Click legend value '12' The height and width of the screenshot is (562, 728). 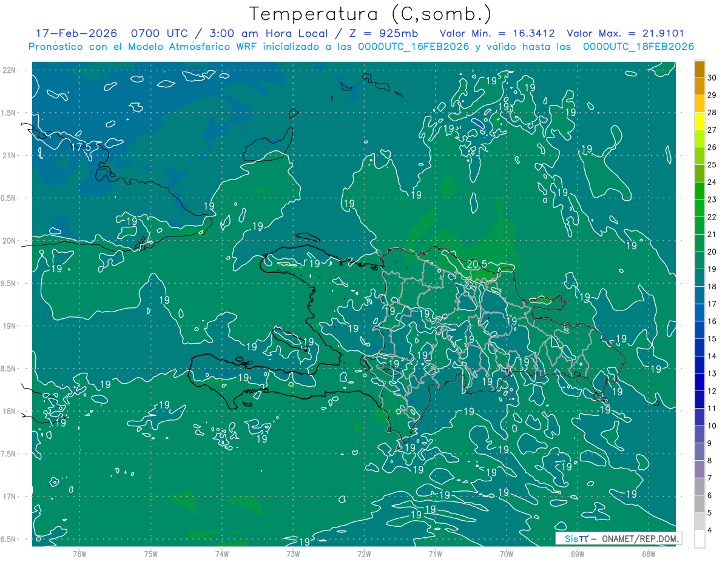pos(712,391)
